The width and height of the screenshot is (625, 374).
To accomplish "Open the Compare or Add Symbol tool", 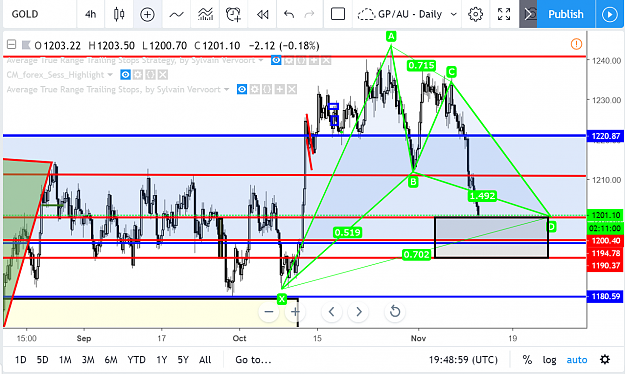I will tap(147, 14).
